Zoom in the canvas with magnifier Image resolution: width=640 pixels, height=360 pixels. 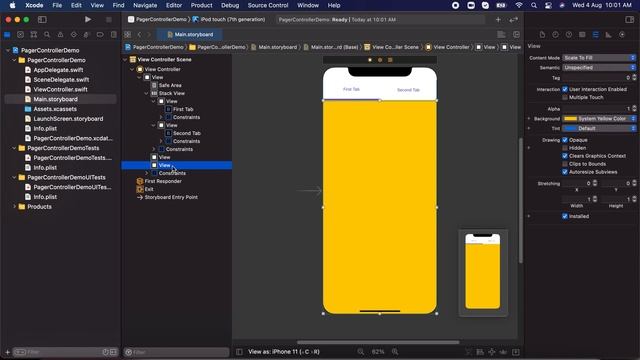(x=395, y=352)
